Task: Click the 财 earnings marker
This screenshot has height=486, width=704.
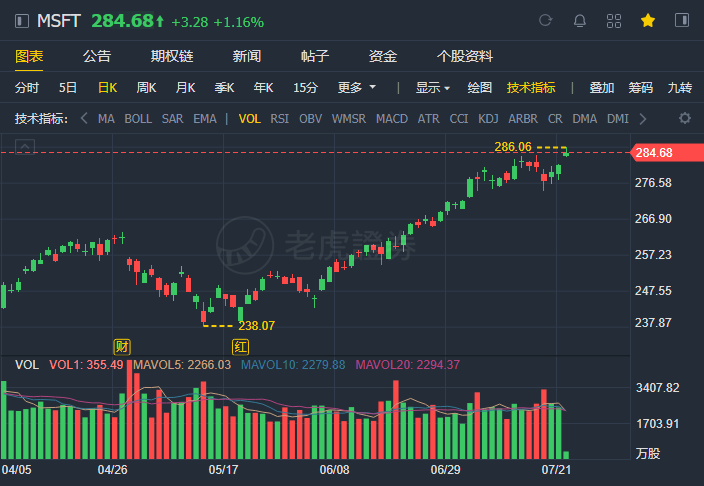Action: click(x=122, y=347)
